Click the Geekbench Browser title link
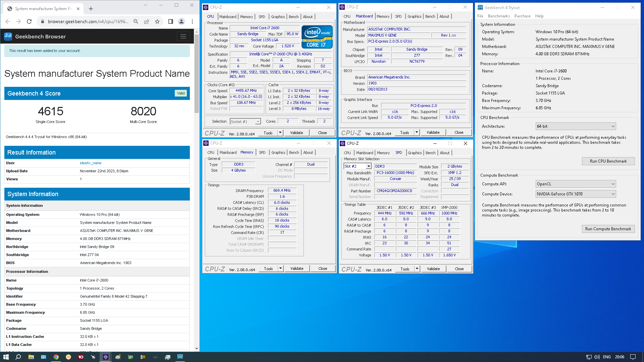The height and width of the screenshot is (362, 644). tap(40, 37)
